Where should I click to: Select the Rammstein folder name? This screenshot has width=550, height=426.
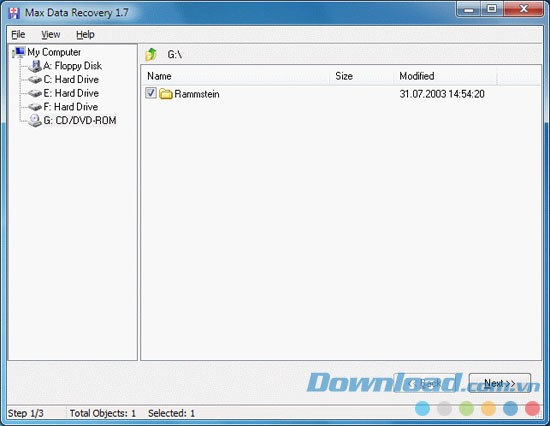pos(197,94)
